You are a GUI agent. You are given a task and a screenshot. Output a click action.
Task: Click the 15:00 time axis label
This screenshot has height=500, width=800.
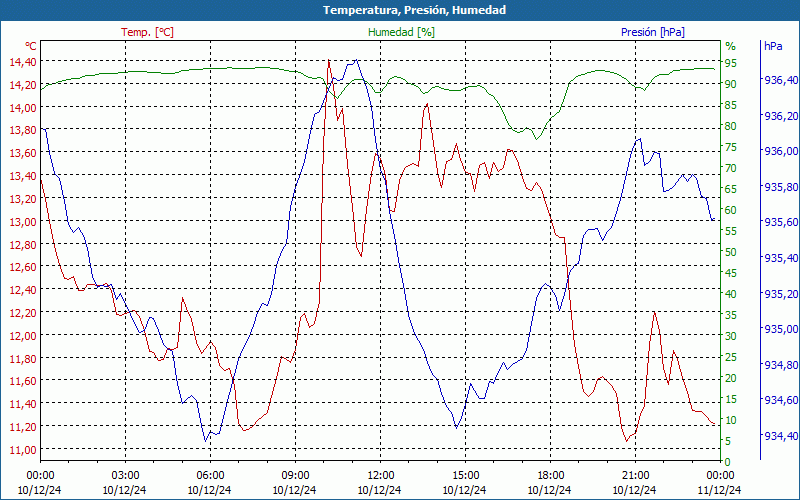pos(465,476)
